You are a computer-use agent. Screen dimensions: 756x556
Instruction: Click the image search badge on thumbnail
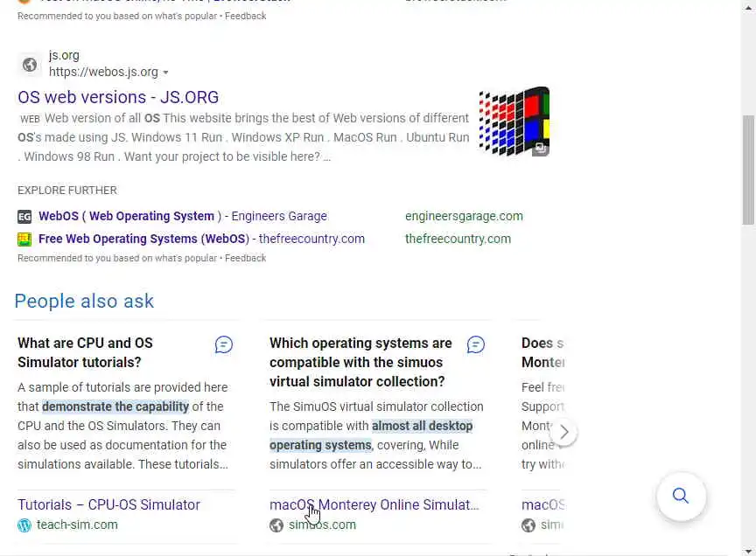click(x=541, y=149)
